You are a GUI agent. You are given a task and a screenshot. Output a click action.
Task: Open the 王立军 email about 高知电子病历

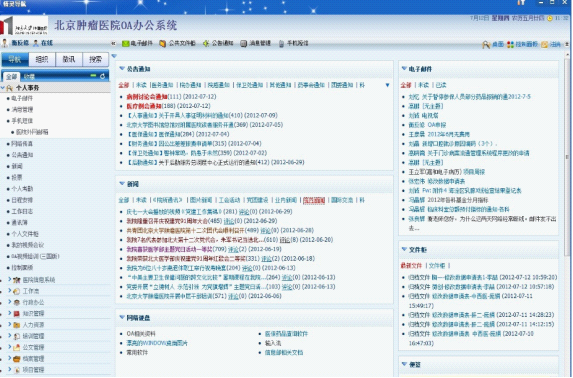click(447, 172)
